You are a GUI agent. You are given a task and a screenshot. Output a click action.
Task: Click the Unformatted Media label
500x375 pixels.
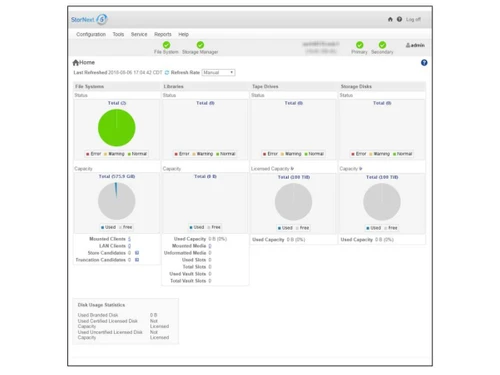185,253
